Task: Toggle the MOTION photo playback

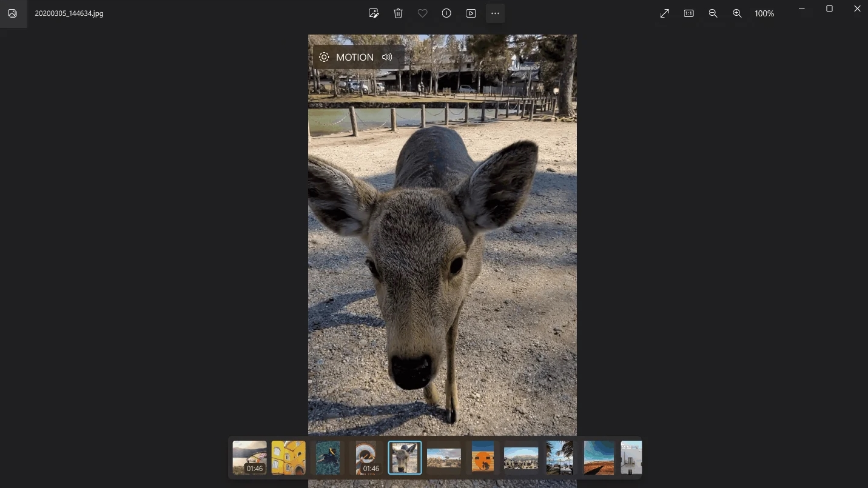Action: 348,57
